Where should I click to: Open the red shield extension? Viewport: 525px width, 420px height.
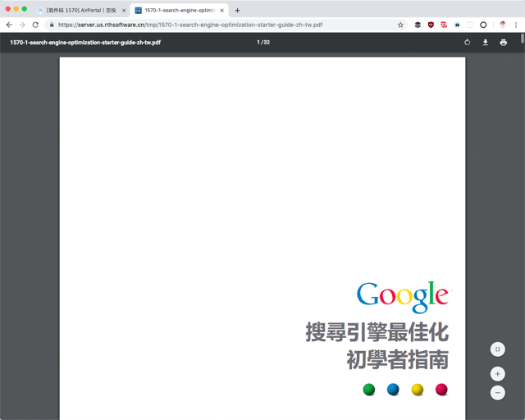(431, 25)
